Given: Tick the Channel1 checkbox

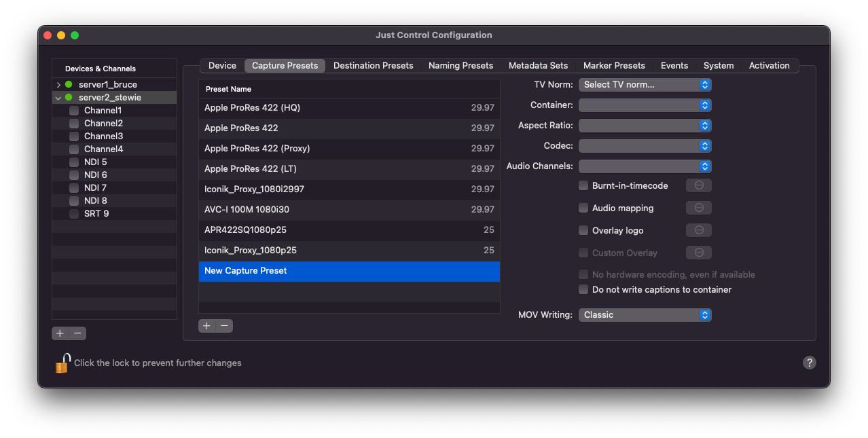Looking at the screenshot, I should click(74, 111).
